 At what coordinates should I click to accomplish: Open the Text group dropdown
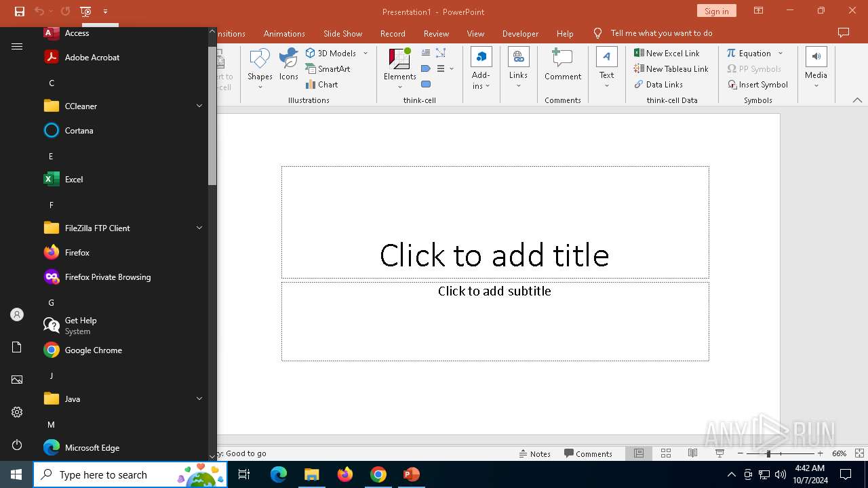click(x=606, y=68)
